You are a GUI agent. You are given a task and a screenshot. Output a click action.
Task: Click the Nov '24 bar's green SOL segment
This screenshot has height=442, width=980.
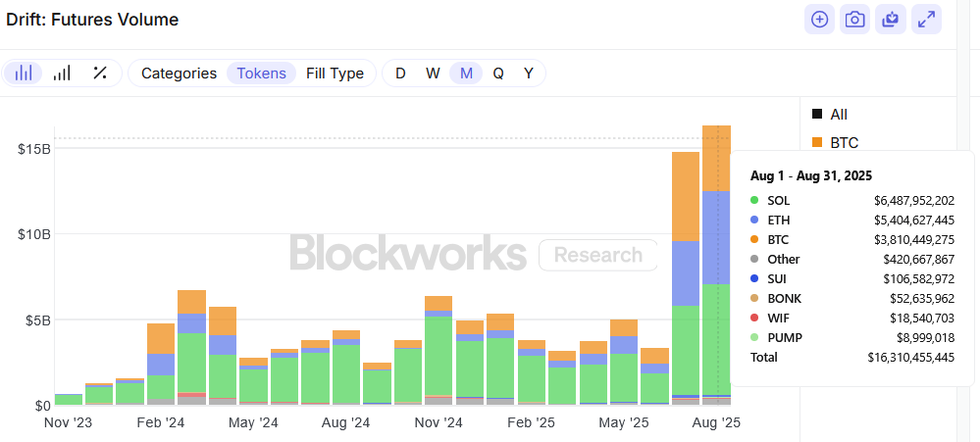438,356
